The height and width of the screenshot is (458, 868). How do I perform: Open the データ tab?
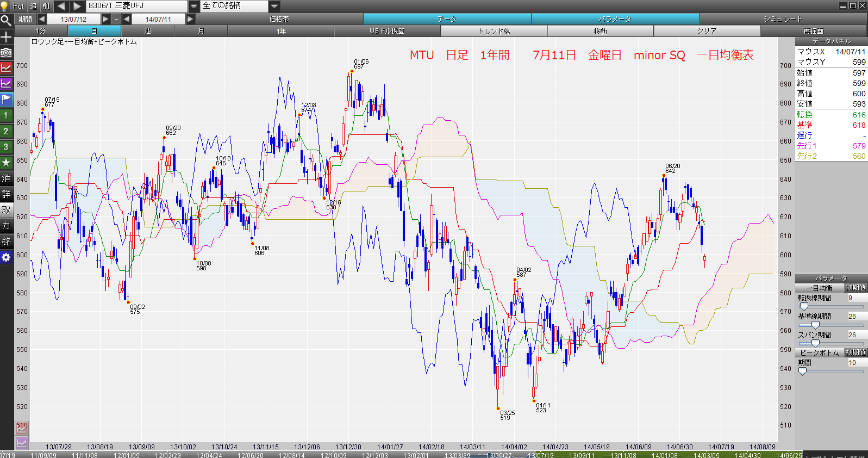point(447,19)
